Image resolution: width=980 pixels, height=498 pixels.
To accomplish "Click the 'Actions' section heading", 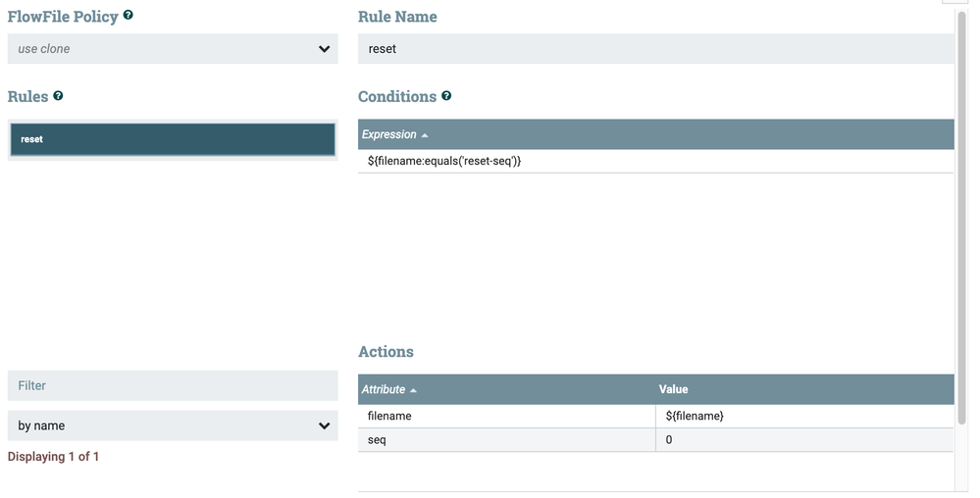I will click(x=386, y=352).
